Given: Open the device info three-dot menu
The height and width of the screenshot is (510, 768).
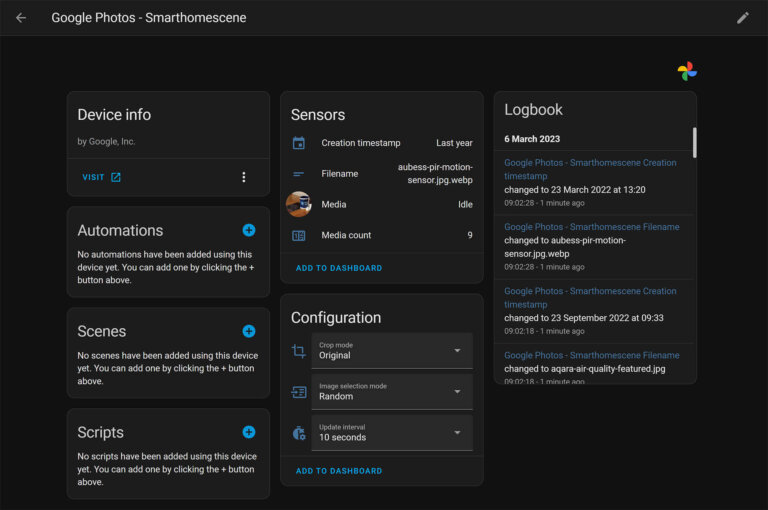Looking at the screenshot, I should (x=243, y=177).
